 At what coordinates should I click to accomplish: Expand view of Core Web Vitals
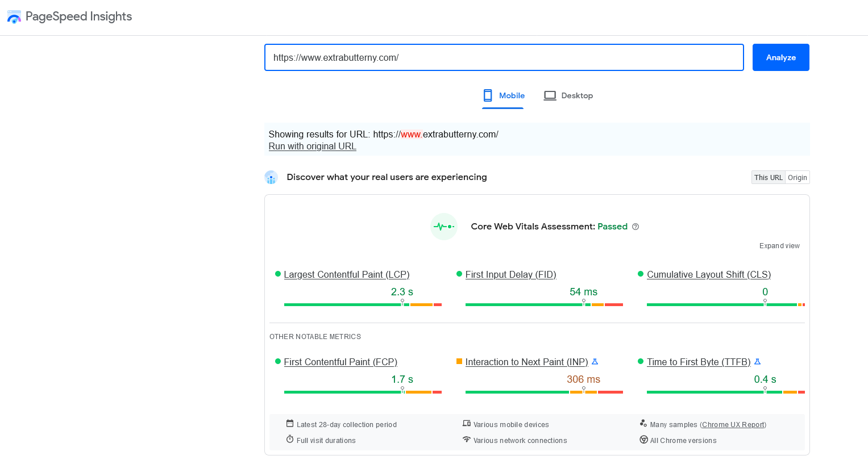pos(779,246)
